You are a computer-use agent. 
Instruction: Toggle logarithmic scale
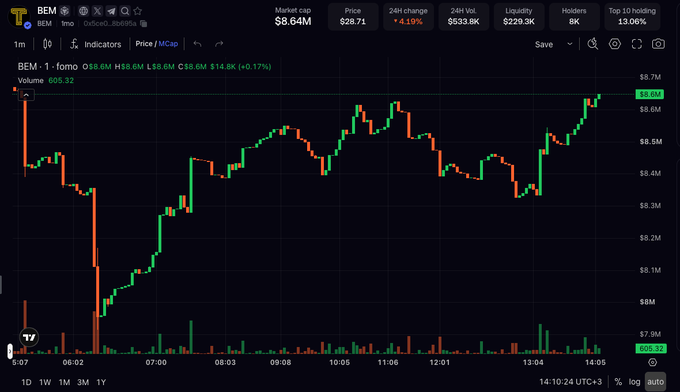(634, 382)
